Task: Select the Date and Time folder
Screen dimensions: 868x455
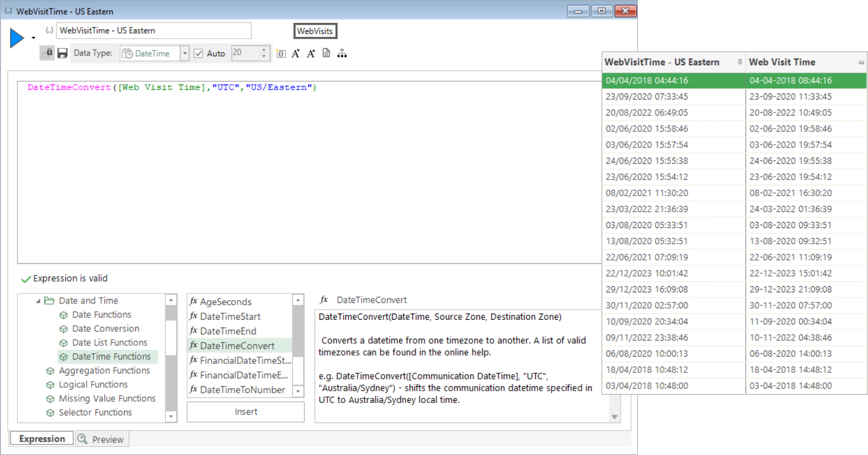Action: pyautogui.click(x=88, y=301)
